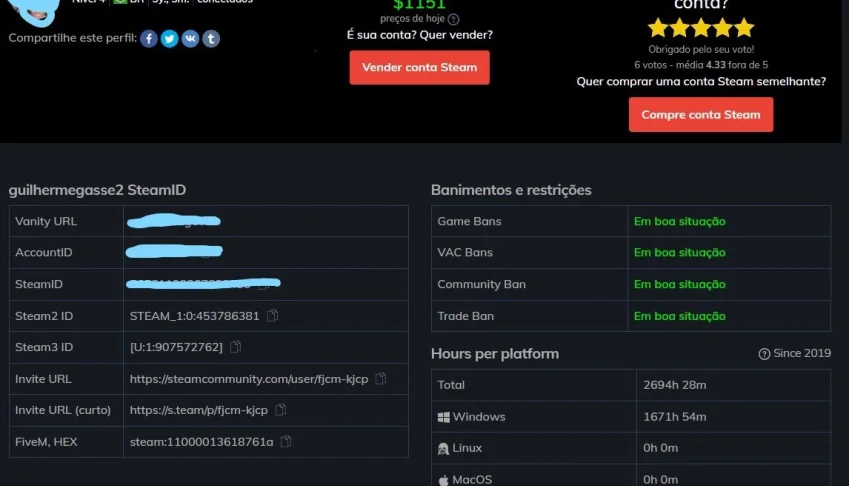Copy the Steam3 ID value
The width and height of the screenshot is (849, 486).
tap(236, 347)
